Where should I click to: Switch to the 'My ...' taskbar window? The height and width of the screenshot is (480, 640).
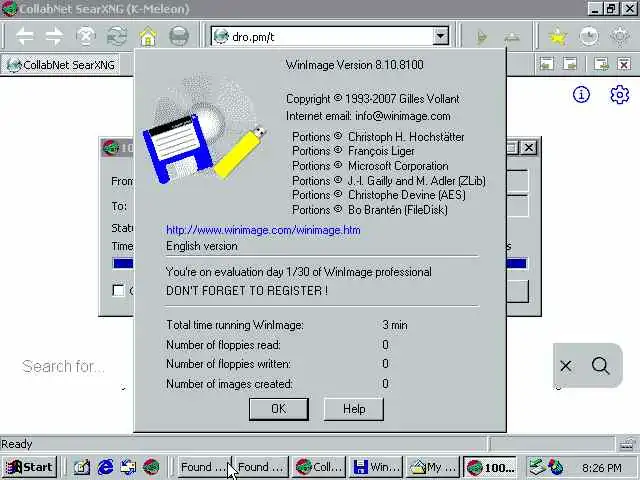point(433,467)
